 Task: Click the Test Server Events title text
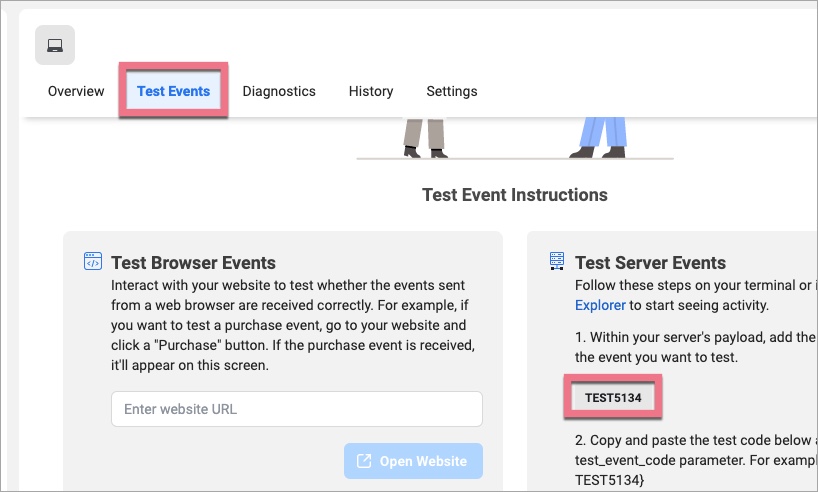coord(650,263)
